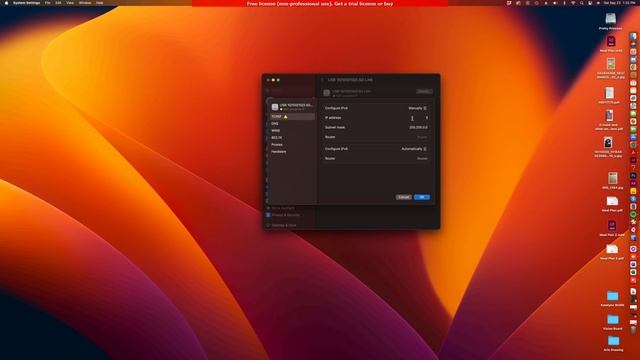Open the Hardware tab

click(x=292, y=151)
